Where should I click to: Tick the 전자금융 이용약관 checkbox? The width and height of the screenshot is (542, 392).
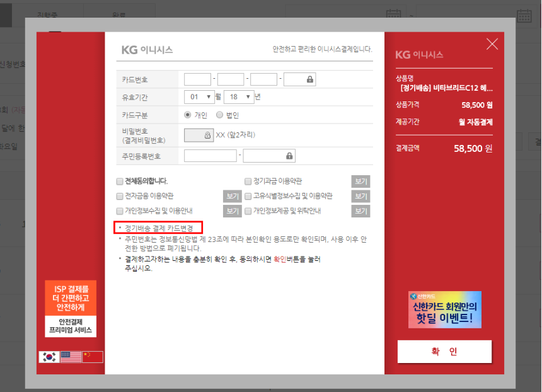click(120, 196)
